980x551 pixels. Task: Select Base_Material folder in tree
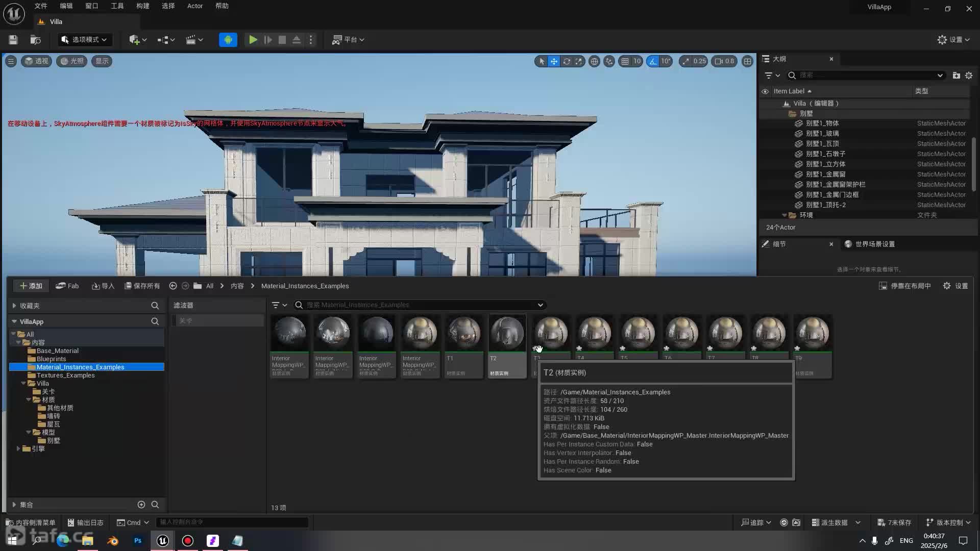tap(57, 351)
